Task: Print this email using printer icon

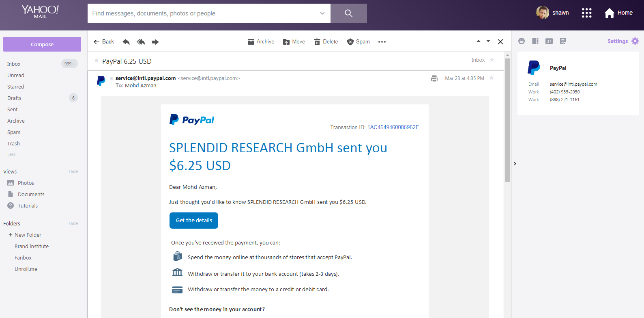Action: coord(434,78)
